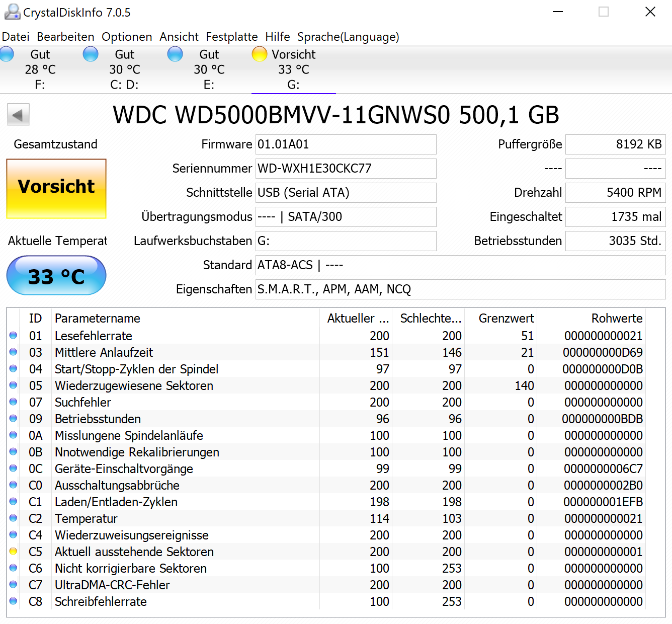This screenshot has width=672, height=624.
Task: Click the CrystalDiskInfo app icon in title bar
Action: 12,12
